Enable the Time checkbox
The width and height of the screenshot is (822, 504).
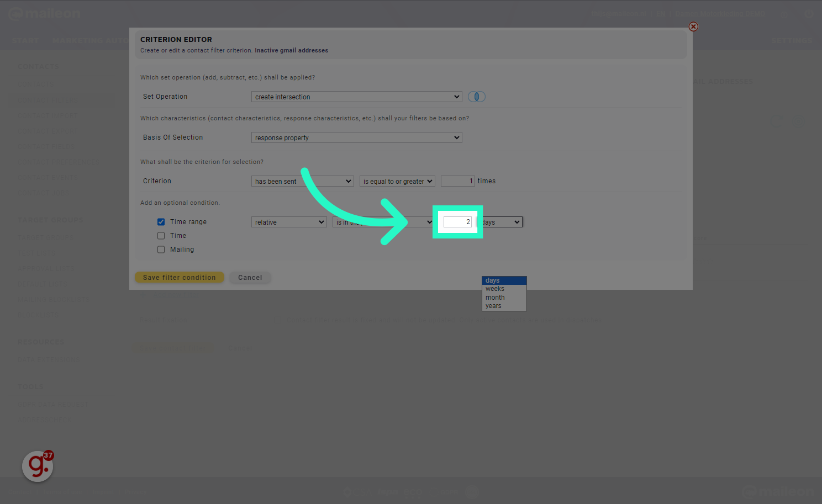point(161,236)
